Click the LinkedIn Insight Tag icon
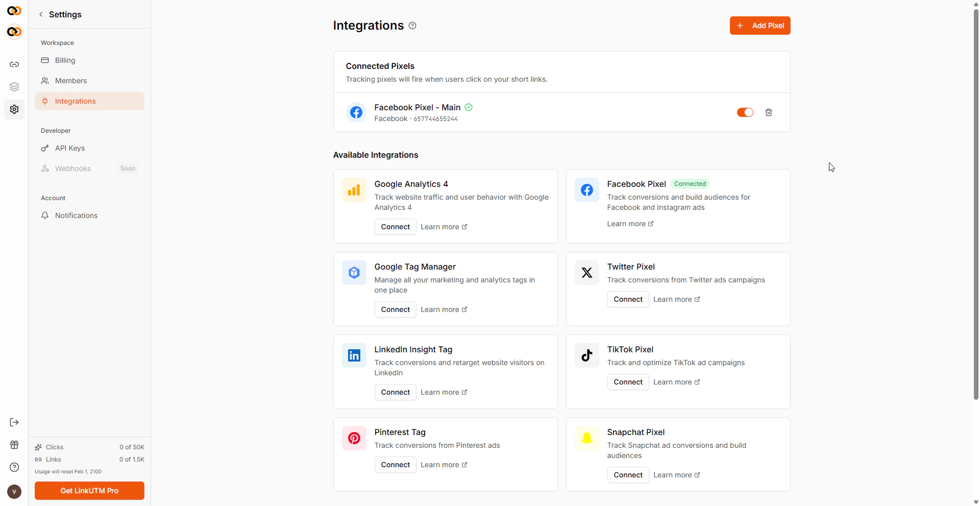The height and width of the screenshot is (506, 980). 354,355
